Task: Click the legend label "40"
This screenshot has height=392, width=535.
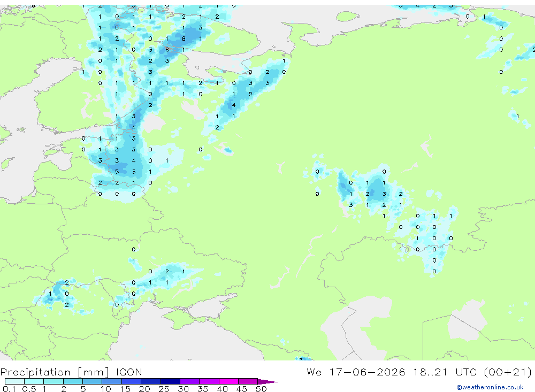Action: pyautogui.click(x=223, y=389)
